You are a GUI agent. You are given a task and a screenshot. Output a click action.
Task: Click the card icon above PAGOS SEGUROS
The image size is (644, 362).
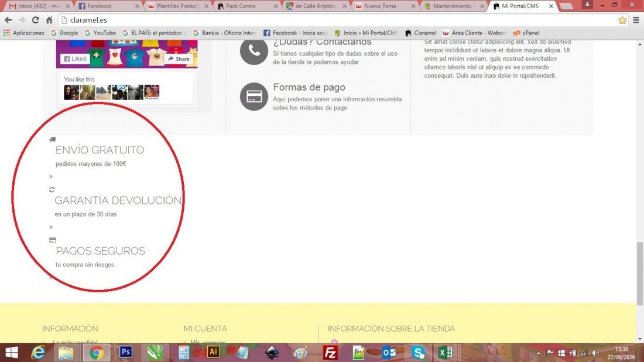tap(52, 240)
